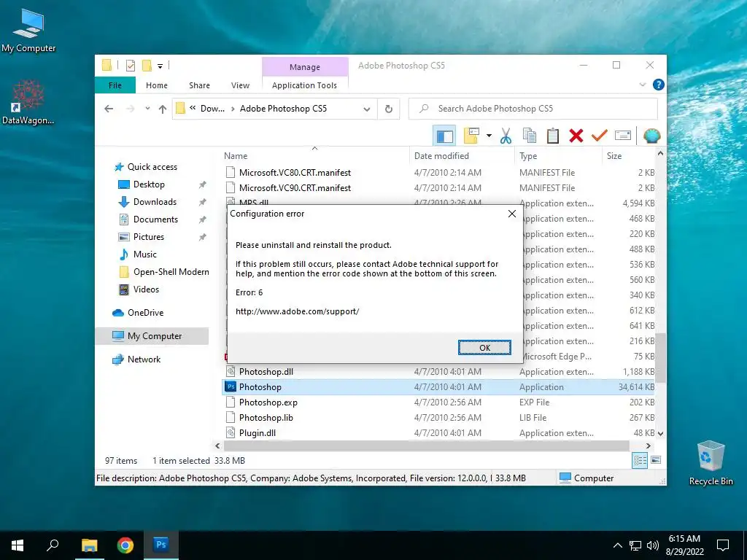The width and height of the screenshot is (747, 560).
Task: Select the Photoshop.exp file
Action: [438, 402]
